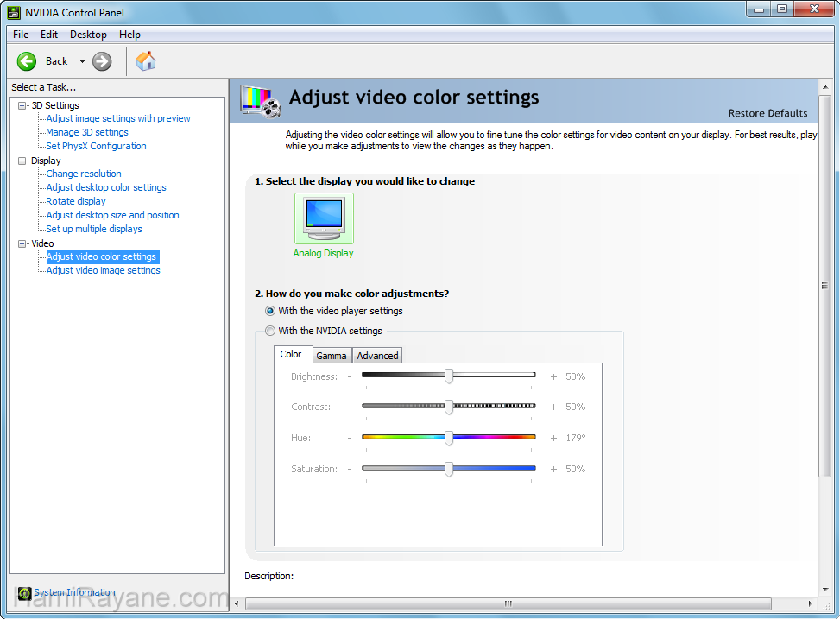Click the gray Forward arrow icon
This screenshot has height=619, width=840.
pyautogui.click(x=102, y=61)
